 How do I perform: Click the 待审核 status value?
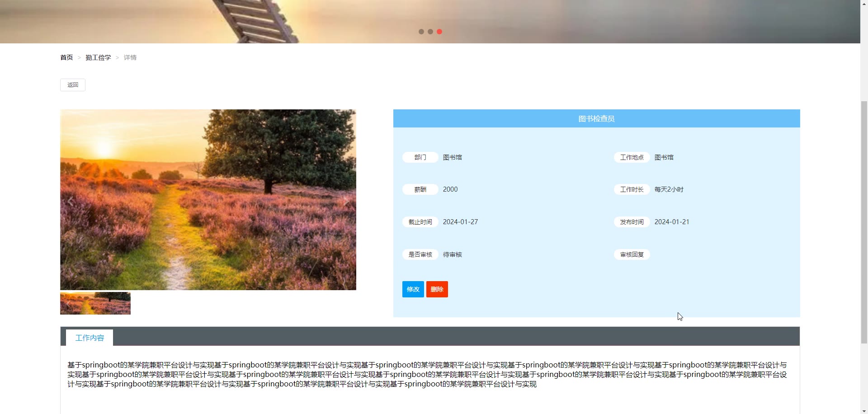tap(453, 254)
